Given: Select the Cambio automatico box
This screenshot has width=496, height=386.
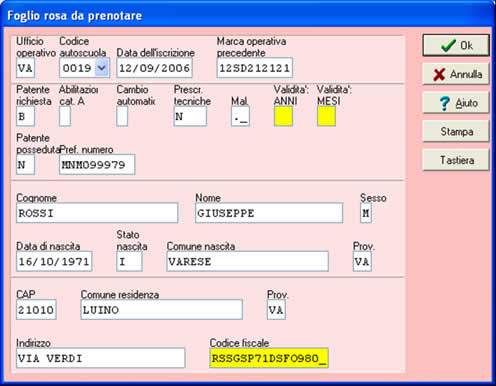Looking at the screenshot, I should click(x=122, y=116).
